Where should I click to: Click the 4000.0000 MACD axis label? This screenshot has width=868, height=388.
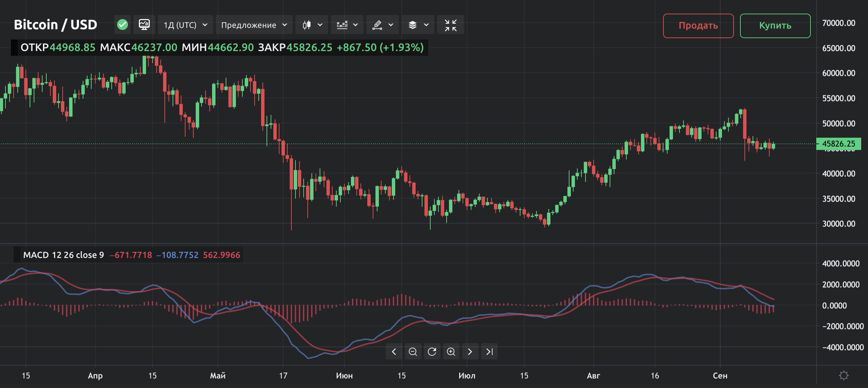841,263
